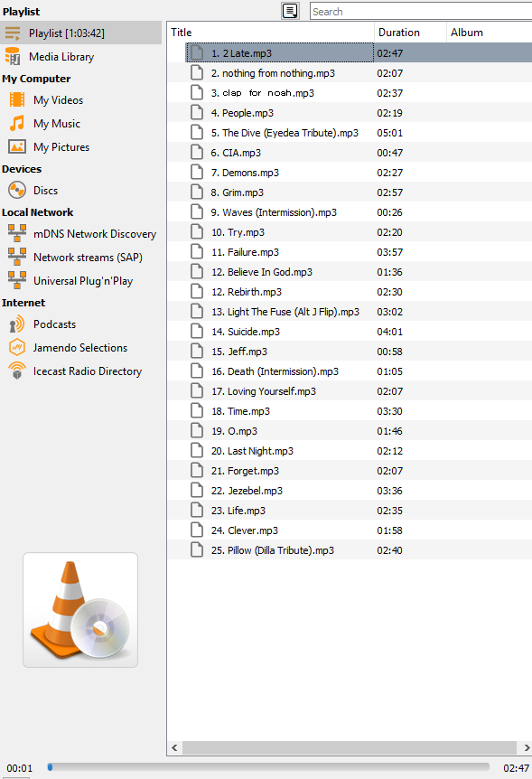Toggle playlist view mode button
The height and width of the screenshot is (779, 532).
coord(290,11)
